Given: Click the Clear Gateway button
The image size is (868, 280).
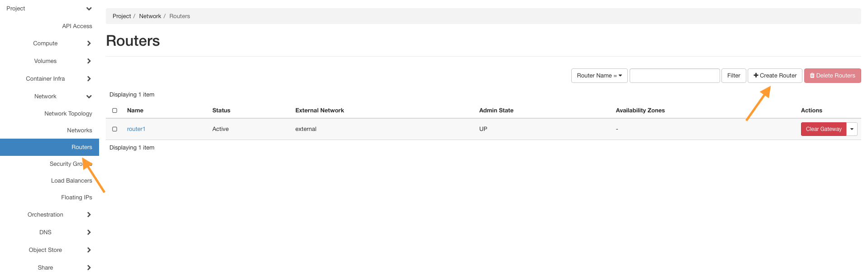Looking at the screenshot, I should pos(823,129).
